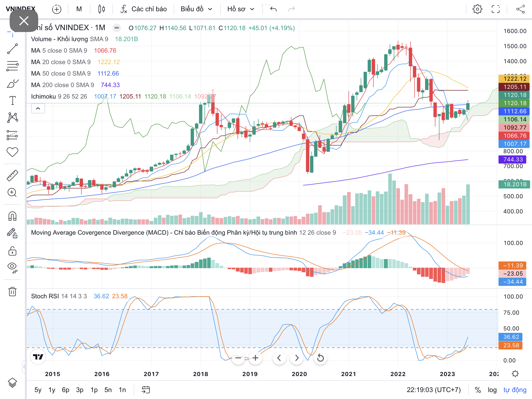The width and height of the screenshot is (532, 399).
Task: Open the heart favorites icon
Action: 12,152
